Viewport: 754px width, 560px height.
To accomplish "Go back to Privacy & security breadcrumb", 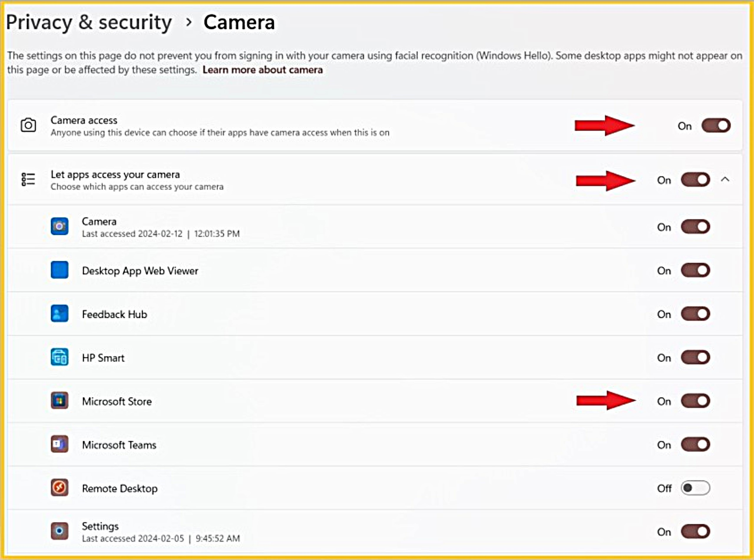I will coord(89,22).
